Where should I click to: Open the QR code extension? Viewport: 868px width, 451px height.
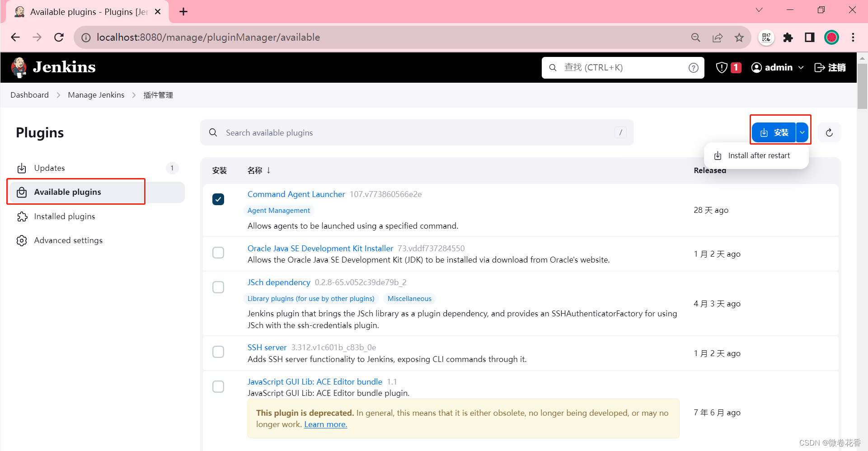766,38
